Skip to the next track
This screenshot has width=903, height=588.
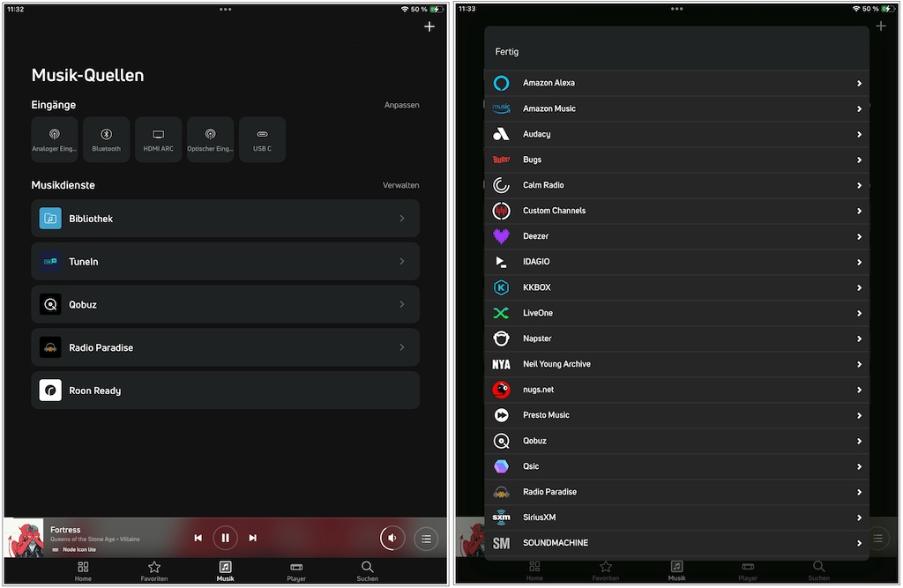click(253, 538)
